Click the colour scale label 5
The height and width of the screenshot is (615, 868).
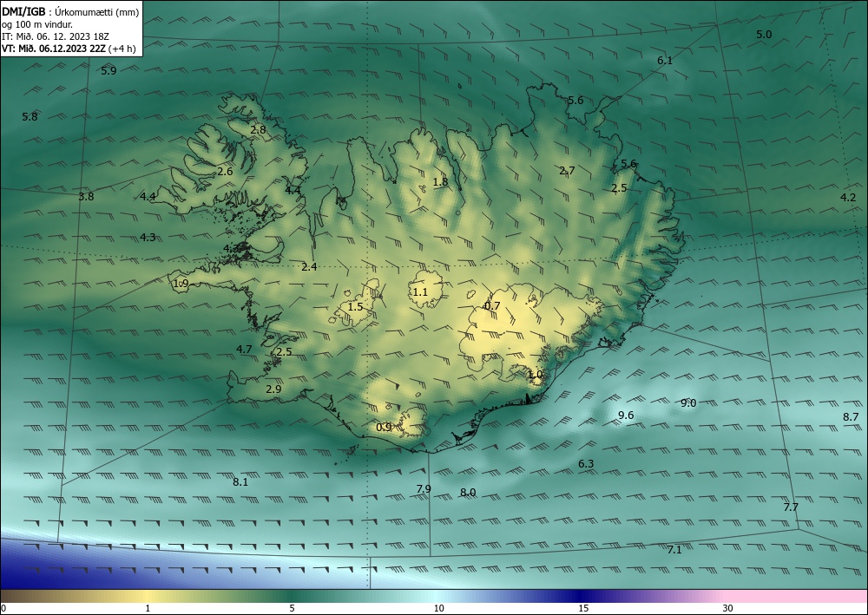tap(292, 609)
